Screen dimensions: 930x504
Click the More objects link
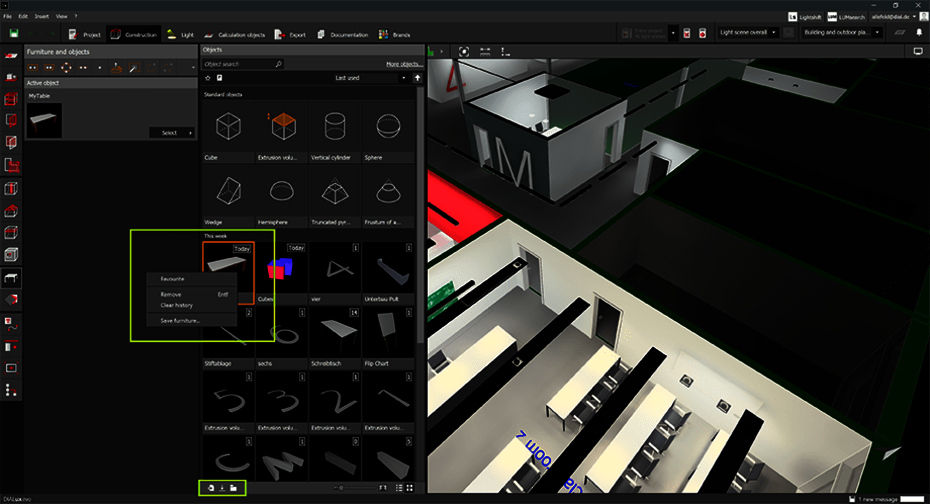click(x=404, y=64)
